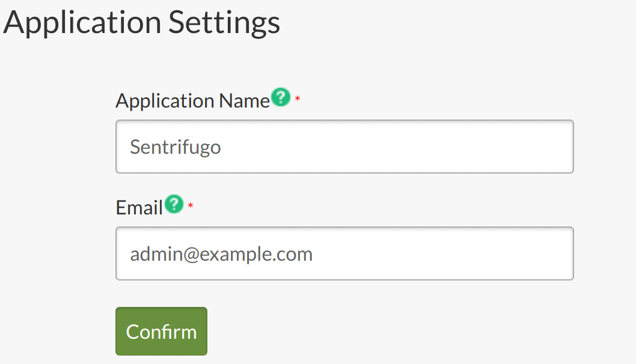
Task: Click the word Application in the field label
Action: coord(165,100)
